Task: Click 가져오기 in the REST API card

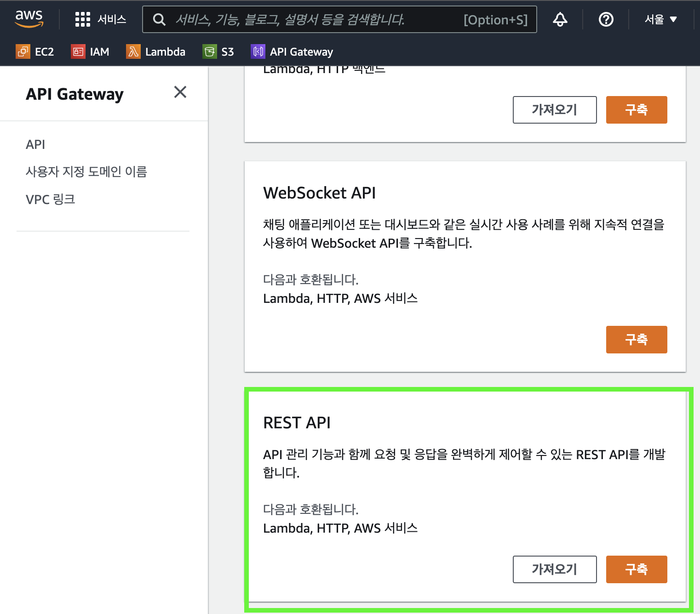Action: pos(555,569)
